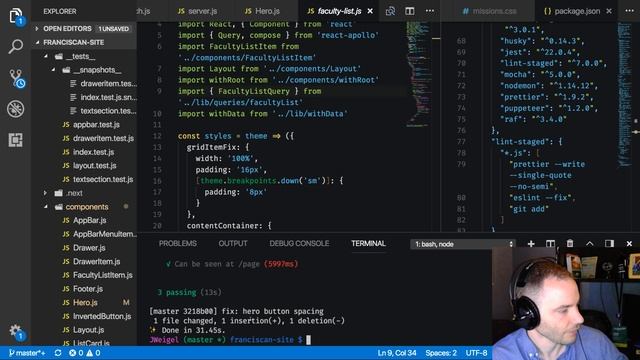Move the panel to the side

609,244
